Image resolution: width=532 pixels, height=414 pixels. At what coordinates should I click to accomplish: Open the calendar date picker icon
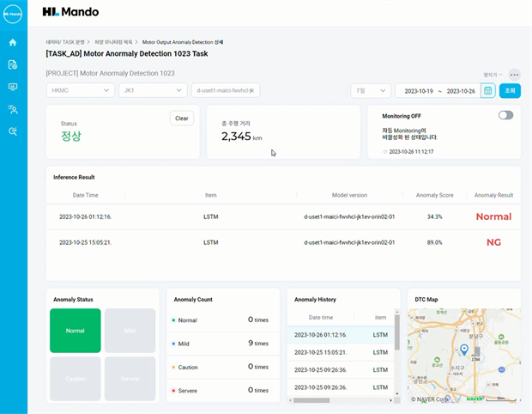[487, 90]
